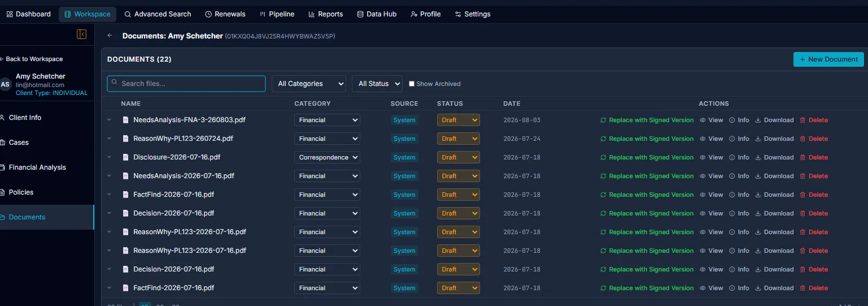The height and width of the screenshot is (306, 868).
Task: Switch to the Pipeline tab
Action: (x=277, y=14)
